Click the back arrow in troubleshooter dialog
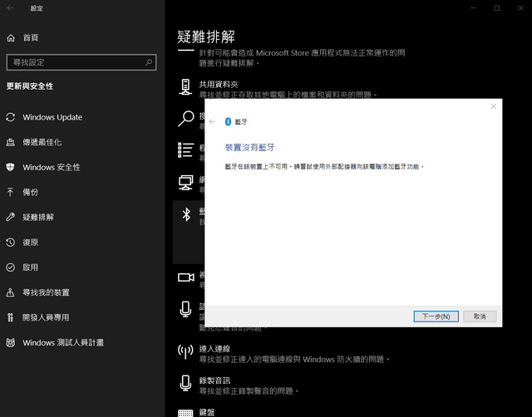The height and width of the screenshot is (417, 532). [x=213, y=122]
